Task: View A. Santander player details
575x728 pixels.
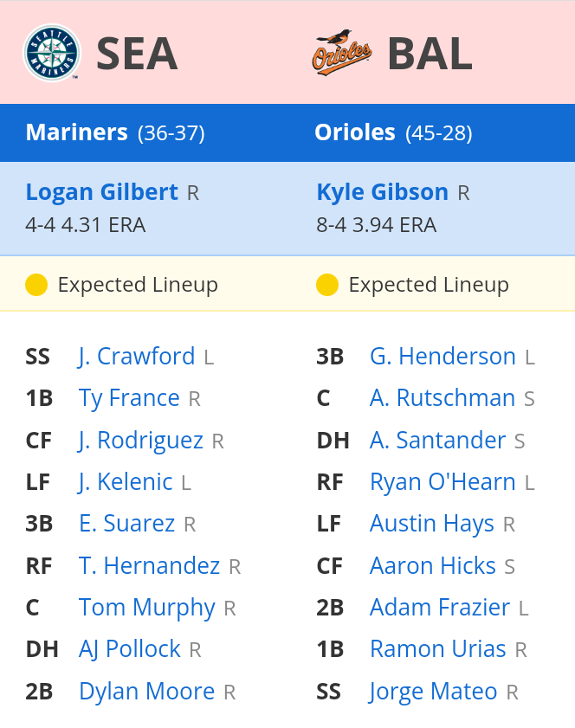Action: coord(437,441)
